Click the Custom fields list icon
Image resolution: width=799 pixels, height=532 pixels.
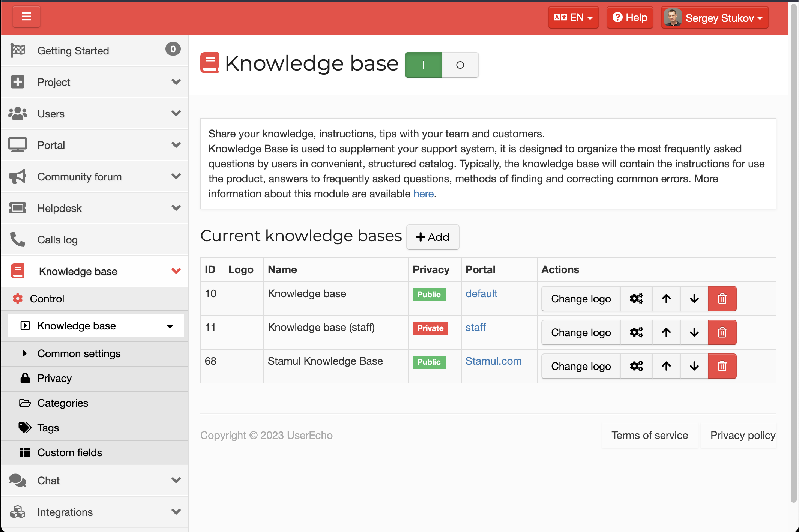[x=25, y=452]
